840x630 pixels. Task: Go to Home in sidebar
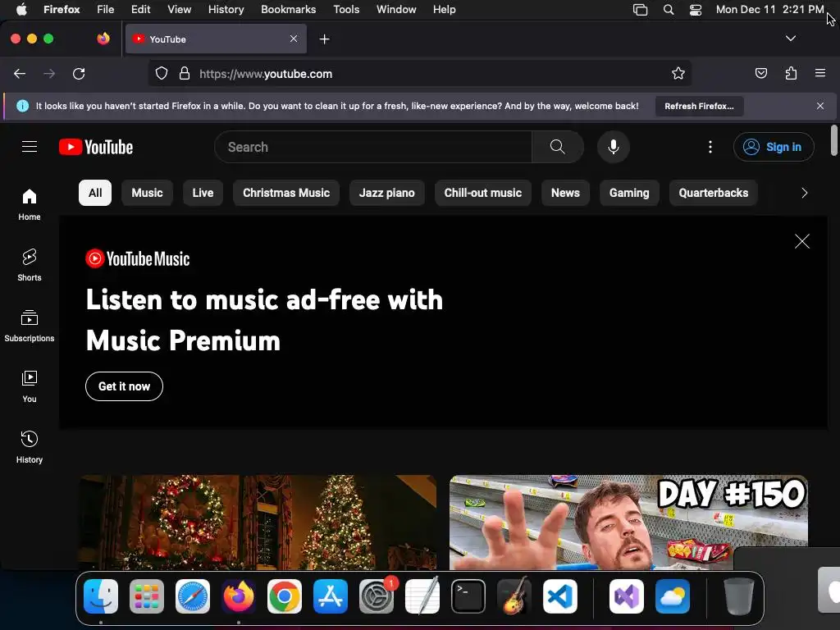30,204
